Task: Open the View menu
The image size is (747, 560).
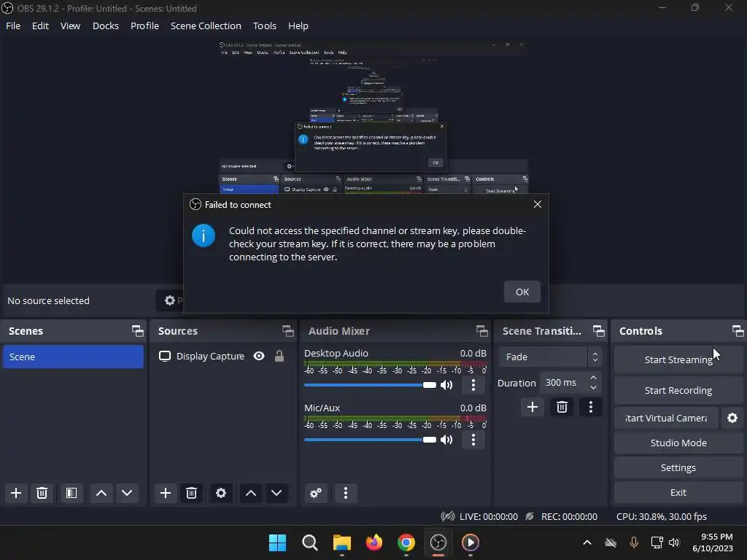Action: 70,26
